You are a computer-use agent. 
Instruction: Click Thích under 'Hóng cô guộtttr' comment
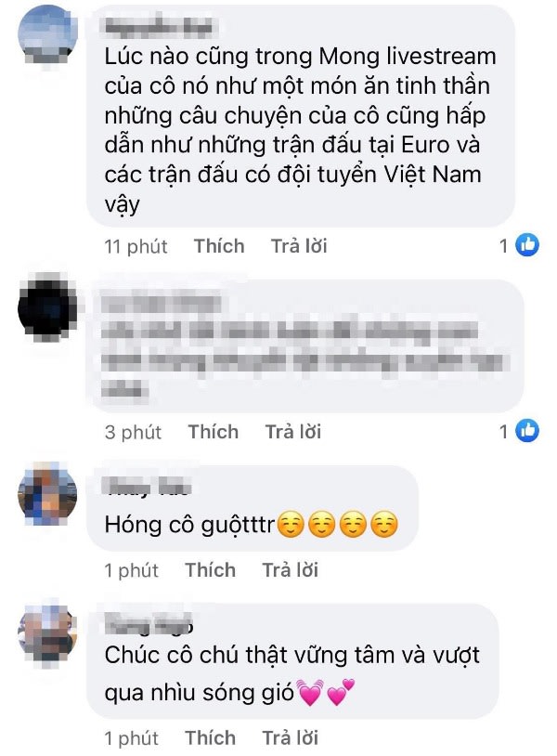pos(211,570)
